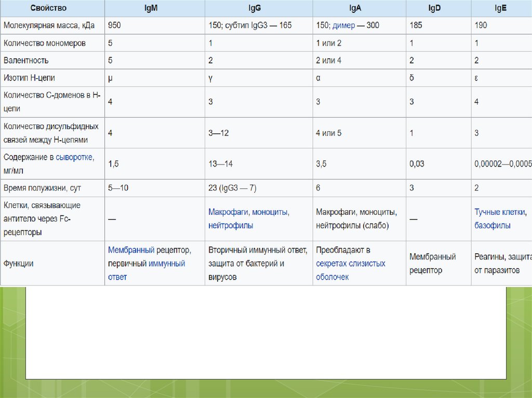Select the 'Количество мономеров' row label
The width and height of the screenshot is (532, 398).
(45, 44)
